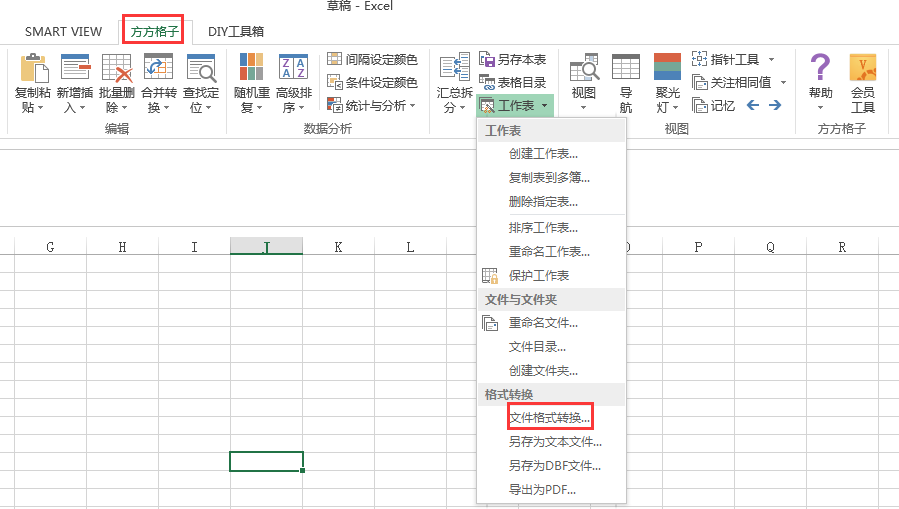Switch to the DIY工具箱 tab
This screenshot has height=509, width=899.
tap(236, 32)
